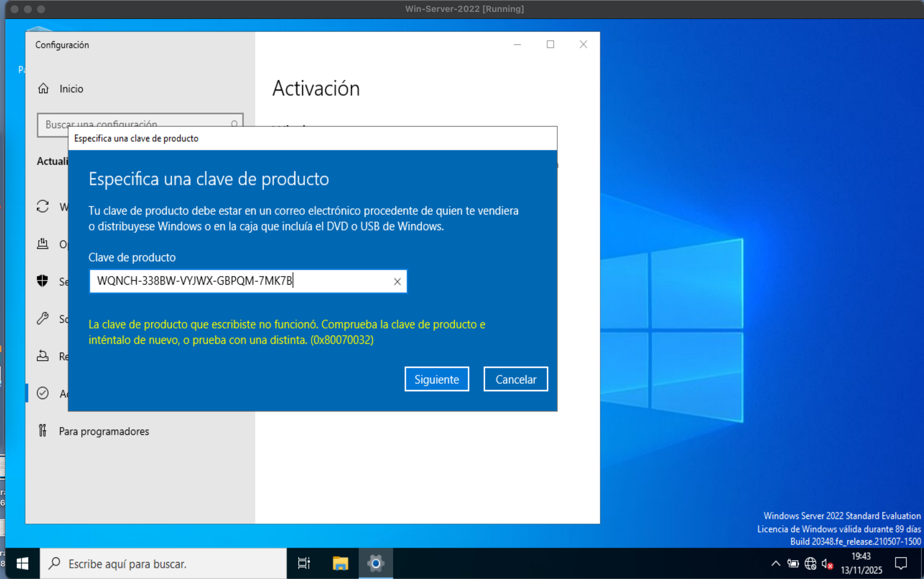924x579 pixels.
Task: Click the delivery optimization icon in sidebar
Action: [x=42, y=244]
